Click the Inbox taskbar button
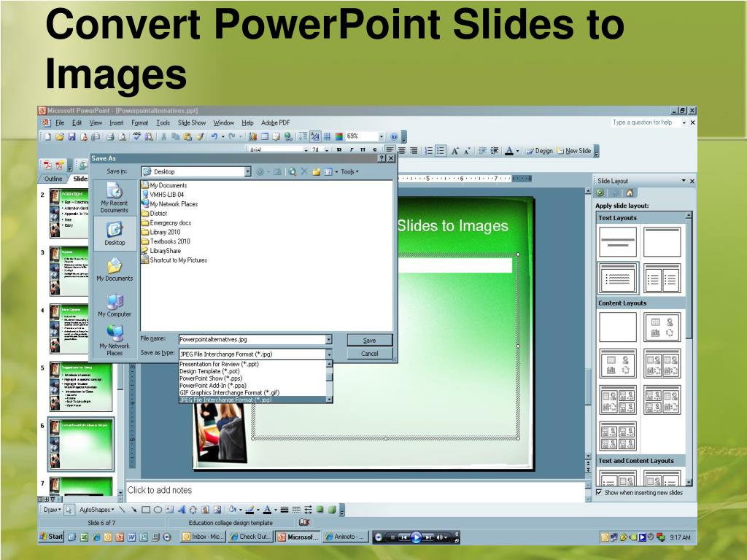The image size is (747, 560). point(203,537)
